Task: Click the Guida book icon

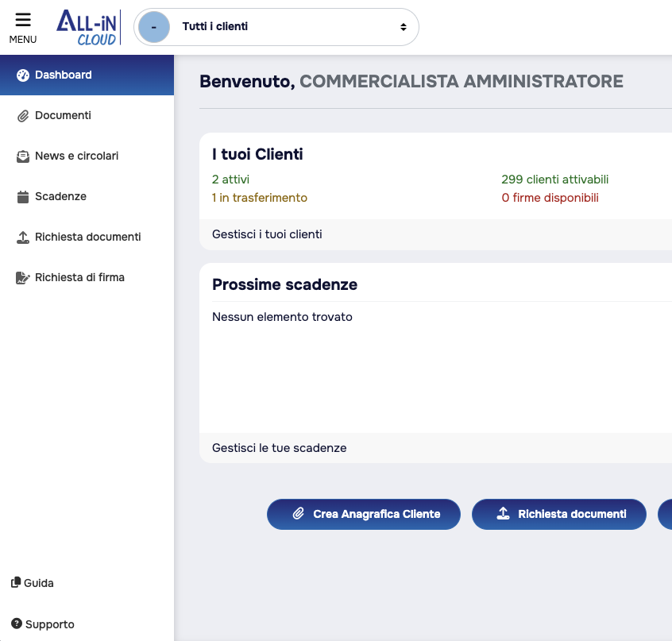Action: click(x=16, y=583)
